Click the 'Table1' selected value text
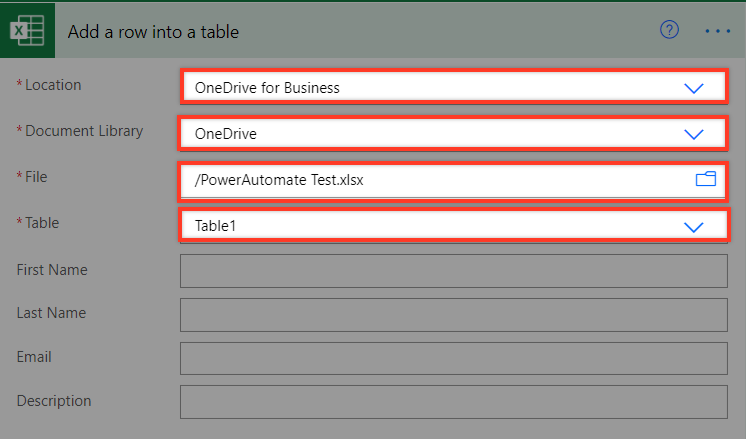Image resolution: width=746 pixels, height=439 pixels. pyautogui.click(x=215, y=226)
